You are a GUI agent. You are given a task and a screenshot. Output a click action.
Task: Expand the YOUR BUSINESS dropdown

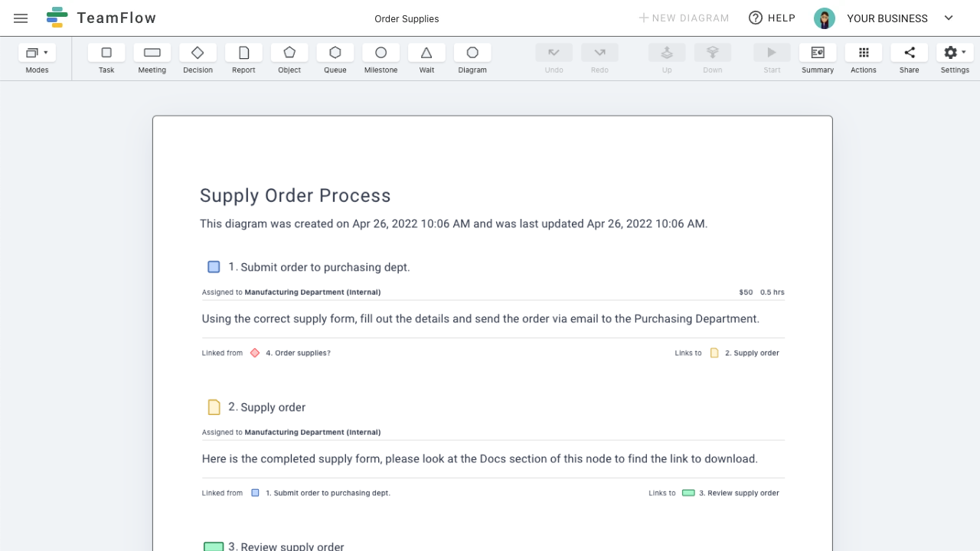(948, 18)
